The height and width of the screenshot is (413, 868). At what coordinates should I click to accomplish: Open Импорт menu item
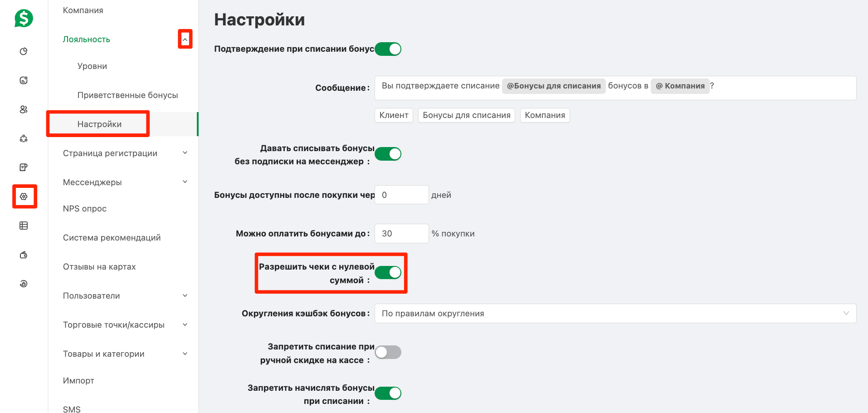pyautogui.click(x=78, y=381)
